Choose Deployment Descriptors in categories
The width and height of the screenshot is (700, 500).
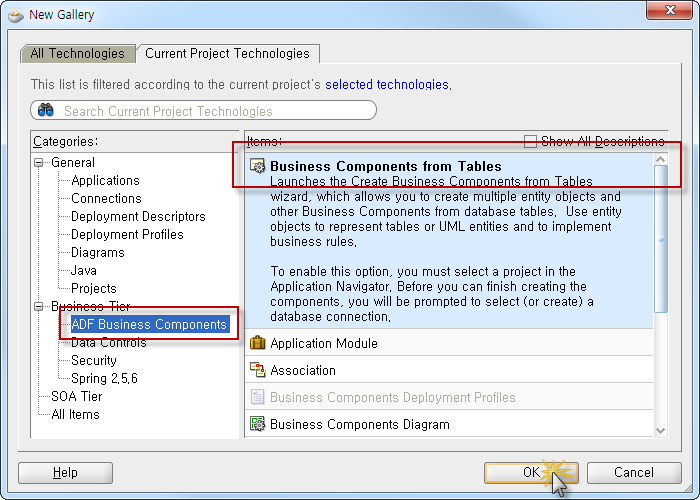coord(138,217)
